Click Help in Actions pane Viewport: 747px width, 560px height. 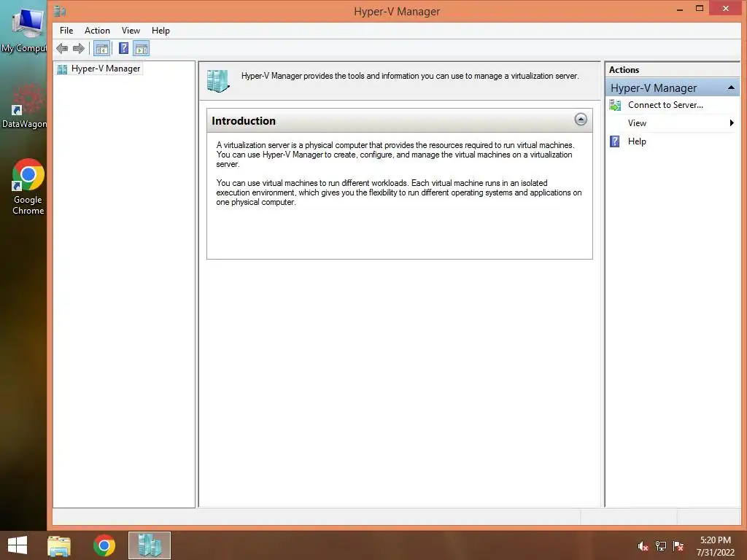pos(637,141)
